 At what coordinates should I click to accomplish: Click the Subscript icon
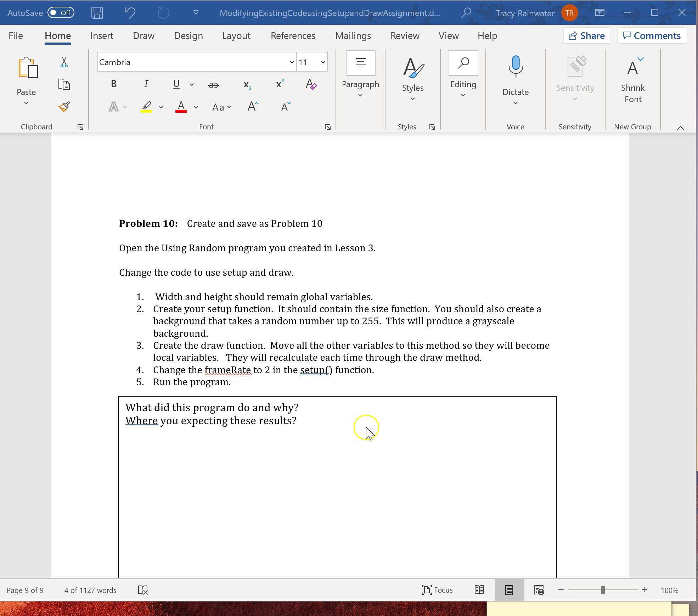tap(247, 84)
